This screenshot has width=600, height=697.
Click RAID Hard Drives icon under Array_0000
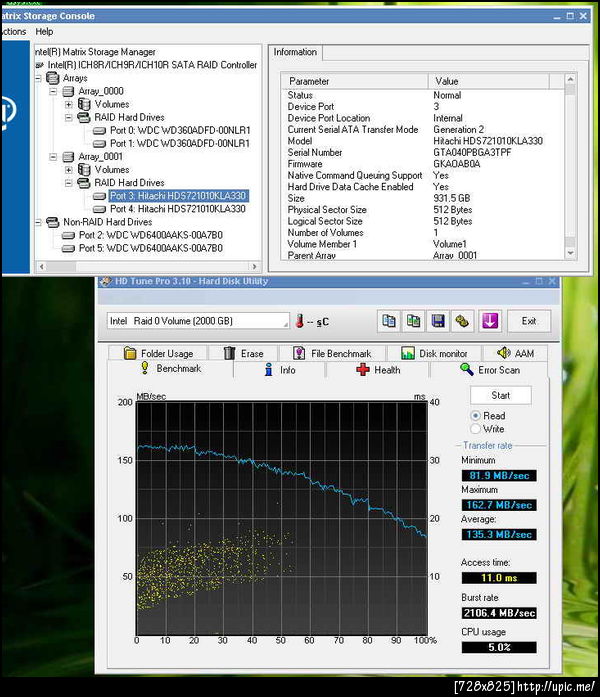click(x=84, y=117)
